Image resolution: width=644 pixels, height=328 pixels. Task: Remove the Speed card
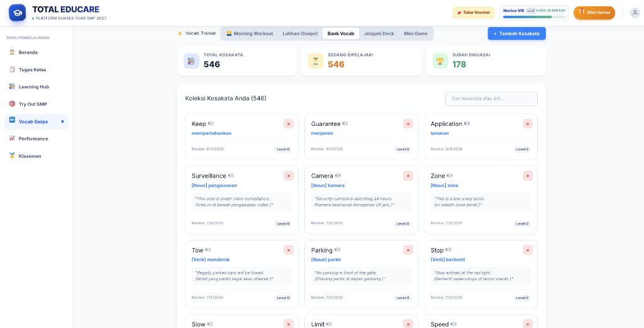coord(528,324)
